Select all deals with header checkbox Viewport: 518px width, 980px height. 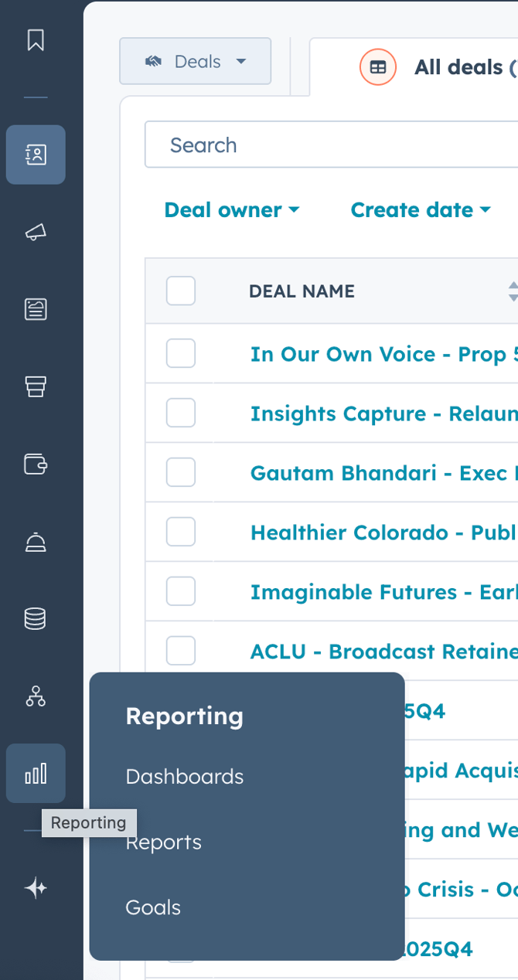[181, 291]
